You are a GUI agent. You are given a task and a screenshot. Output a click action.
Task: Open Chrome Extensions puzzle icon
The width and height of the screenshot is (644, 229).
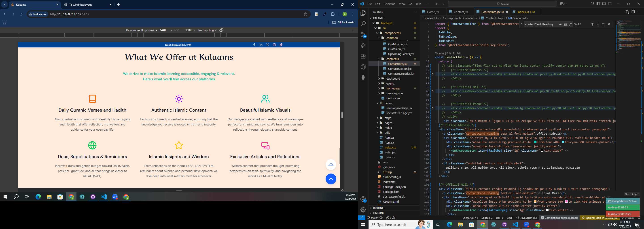tap(333, 14)
